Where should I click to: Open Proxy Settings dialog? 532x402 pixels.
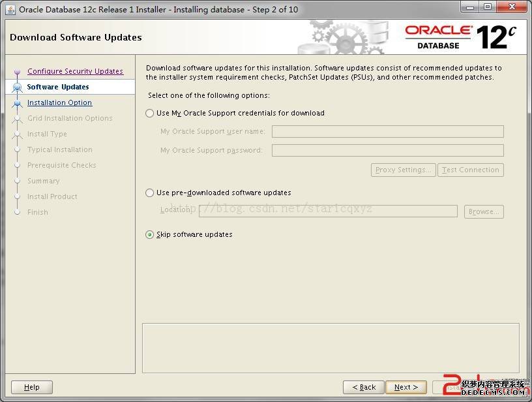point(403,170)
